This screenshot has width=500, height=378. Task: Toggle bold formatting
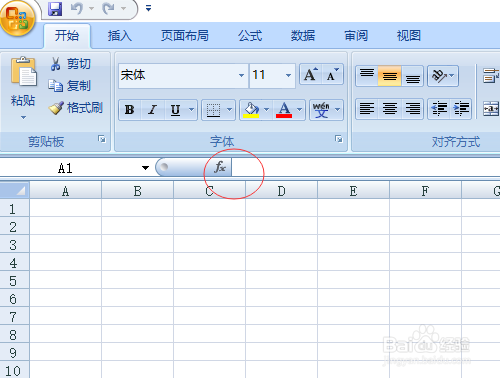click(x=130, y=110)
